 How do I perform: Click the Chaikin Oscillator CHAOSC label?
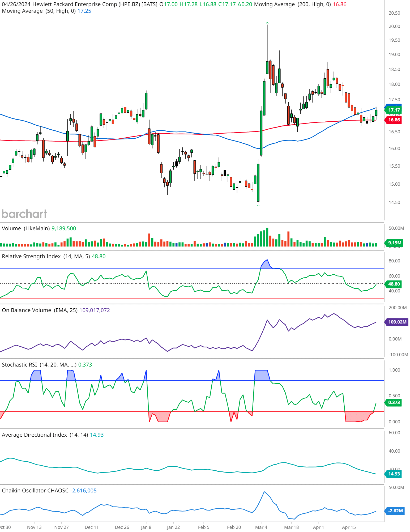click(35, 491)
